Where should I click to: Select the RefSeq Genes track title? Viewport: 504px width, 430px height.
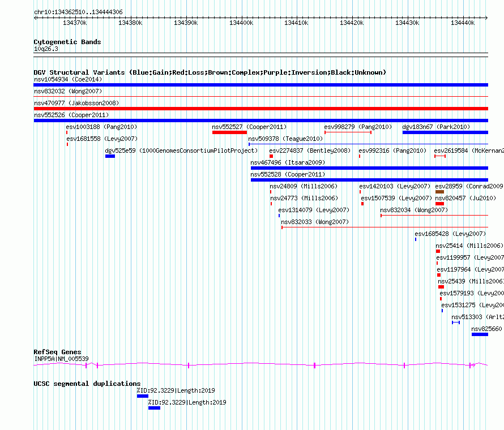(x=58, y=352)
